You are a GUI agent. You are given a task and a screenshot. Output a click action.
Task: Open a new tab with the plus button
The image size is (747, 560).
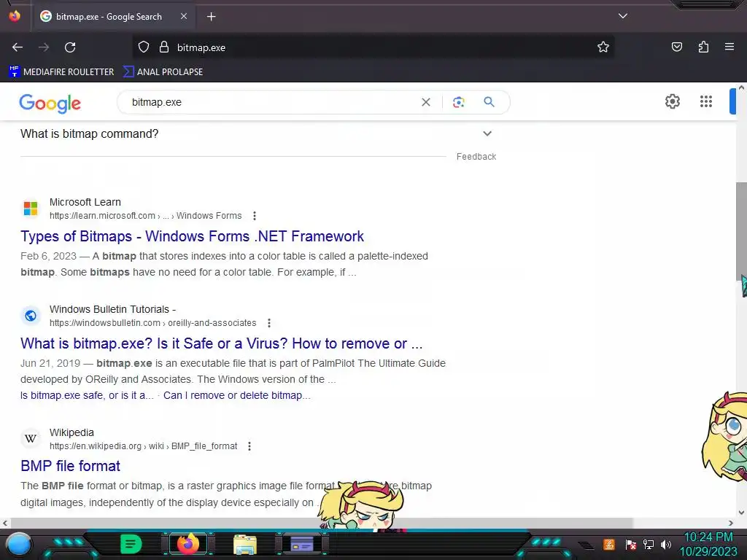[211, 17]
